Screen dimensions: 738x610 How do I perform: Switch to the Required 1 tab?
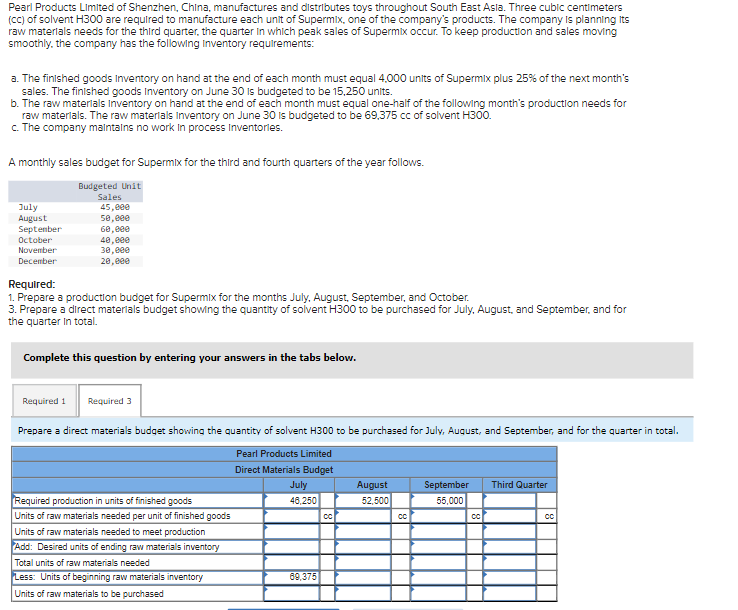click(x=44, y=401)
